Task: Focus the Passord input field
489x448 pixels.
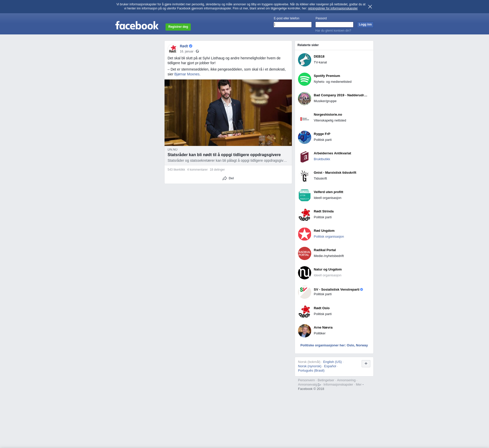Action: point(334,24)
